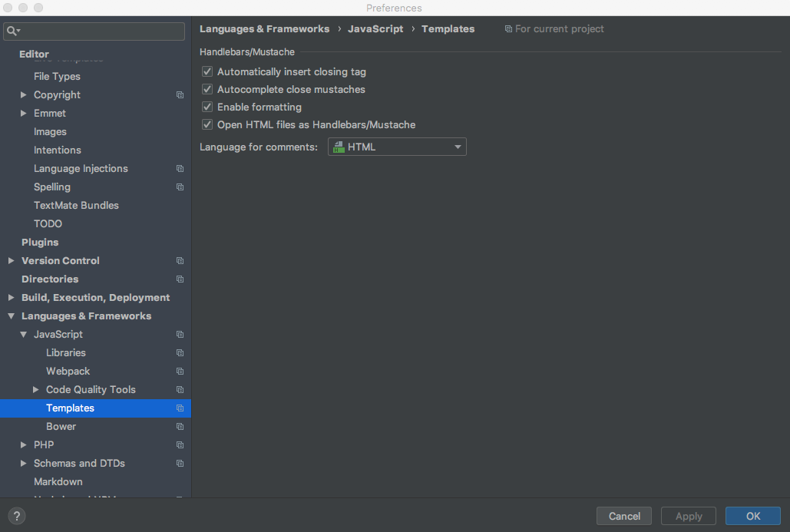Click the project-scope icon beside JavaScript
Viewport: 790px width, 532px height.
[x=180, y=334]
